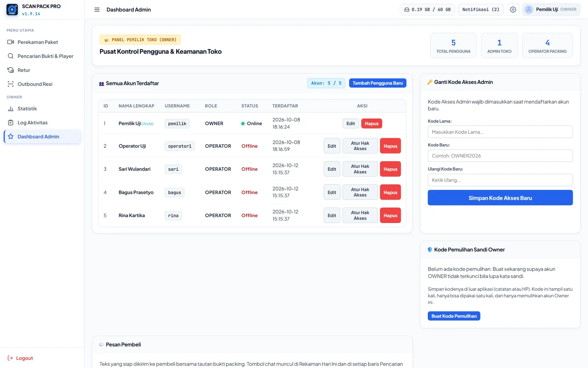Viewport: 588px width, 368px height.
Task: Focus the Ulangi Kode Baru field
Action: pyautogui.click(x=500, y=180)
